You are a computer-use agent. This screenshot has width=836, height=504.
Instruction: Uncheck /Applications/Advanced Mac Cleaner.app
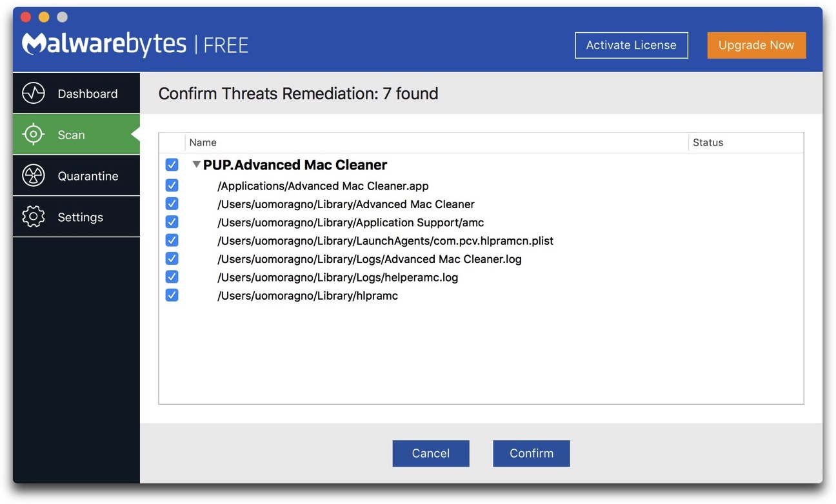coord(172,185)
